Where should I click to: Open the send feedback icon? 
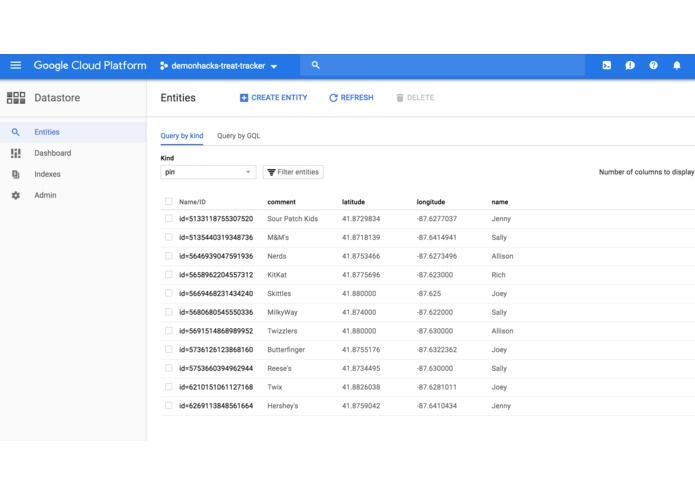tap(630, 66)
